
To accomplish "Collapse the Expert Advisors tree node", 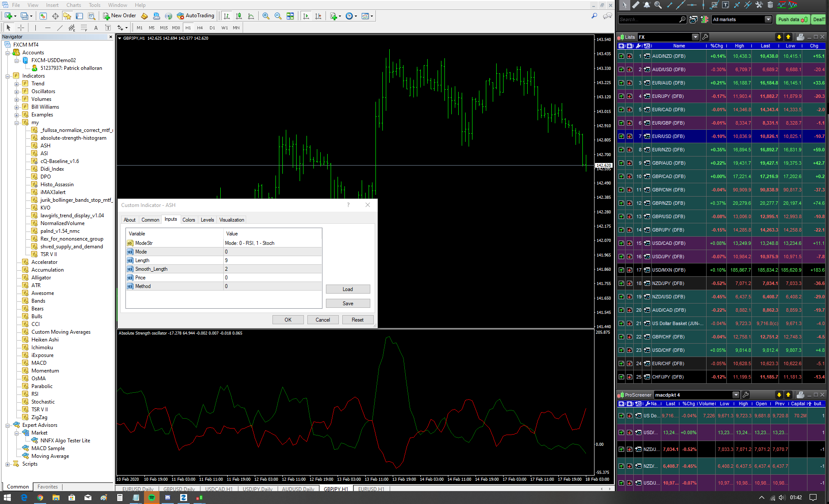I will (x=7, y=425).
